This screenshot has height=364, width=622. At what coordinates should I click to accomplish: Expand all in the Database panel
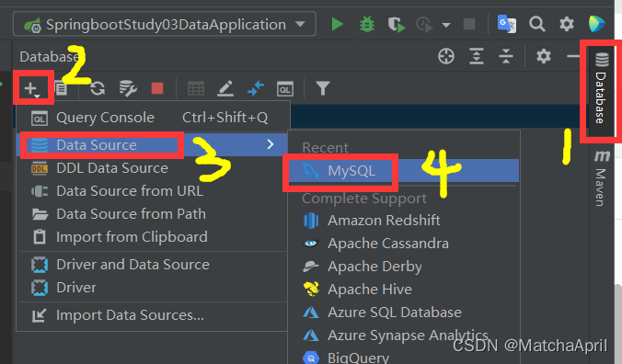[477, 56]
